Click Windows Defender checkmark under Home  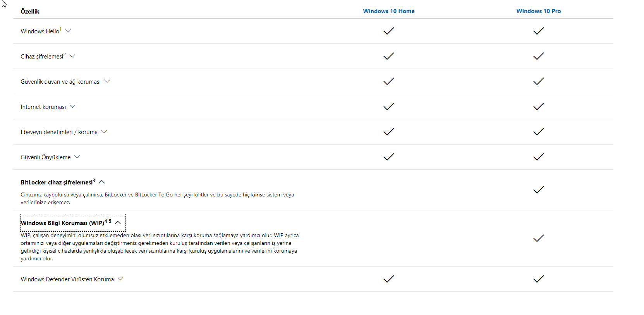[x=388, y=279]
